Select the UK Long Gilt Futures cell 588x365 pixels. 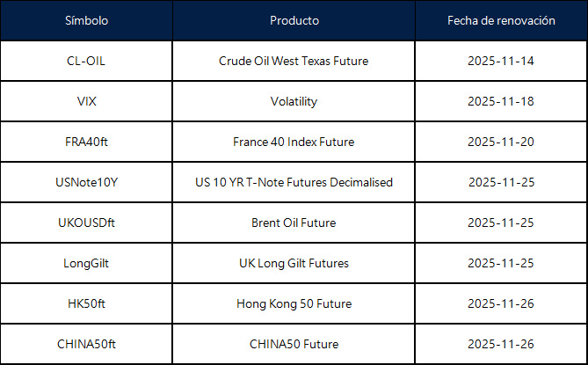click(x=294, y=263)
